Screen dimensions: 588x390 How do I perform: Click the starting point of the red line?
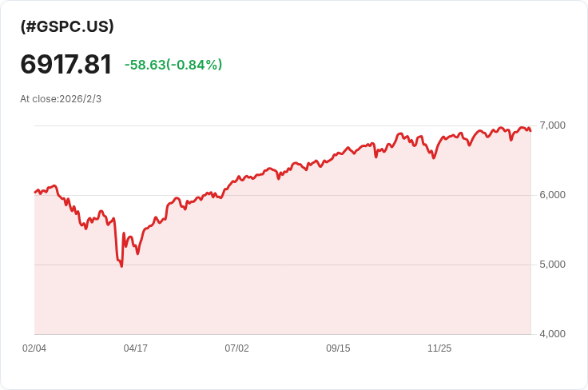click(35, 193)
